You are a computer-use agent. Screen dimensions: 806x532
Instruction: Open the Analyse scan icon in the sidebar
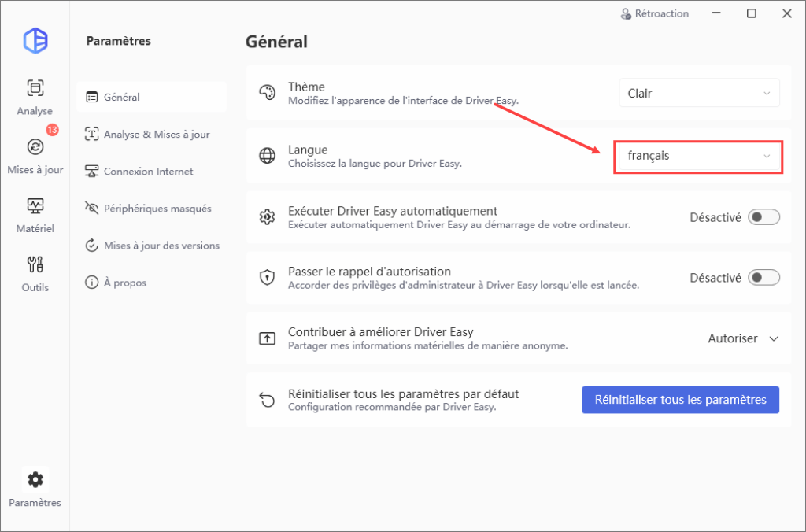pyautogui.click(x=35, y=88)
